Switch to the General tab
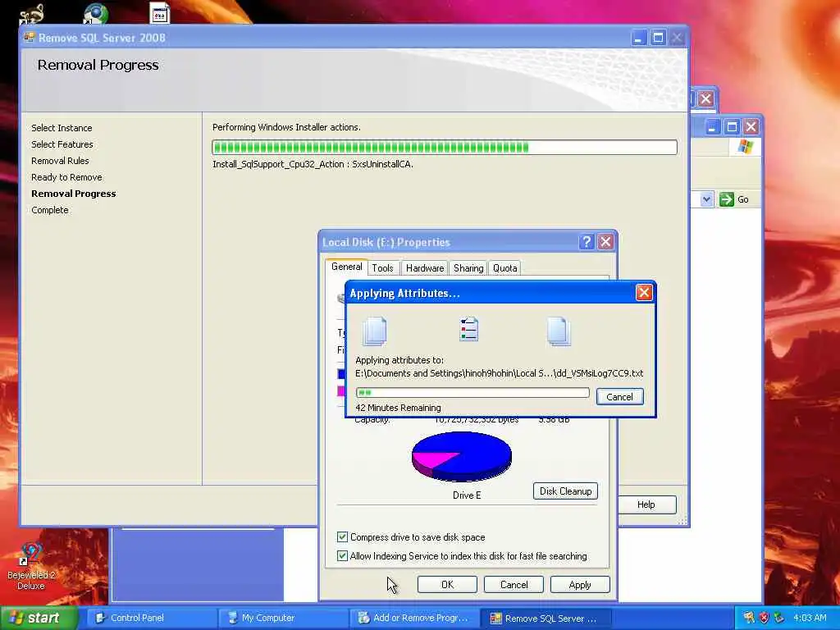This screenshot has width=840, height=630. 347,267
